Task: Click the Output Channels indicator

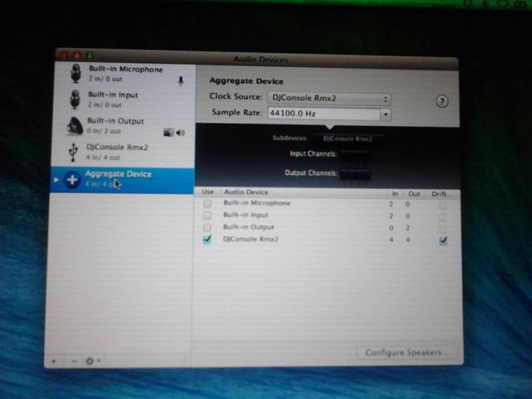Action: pos(355,174)
